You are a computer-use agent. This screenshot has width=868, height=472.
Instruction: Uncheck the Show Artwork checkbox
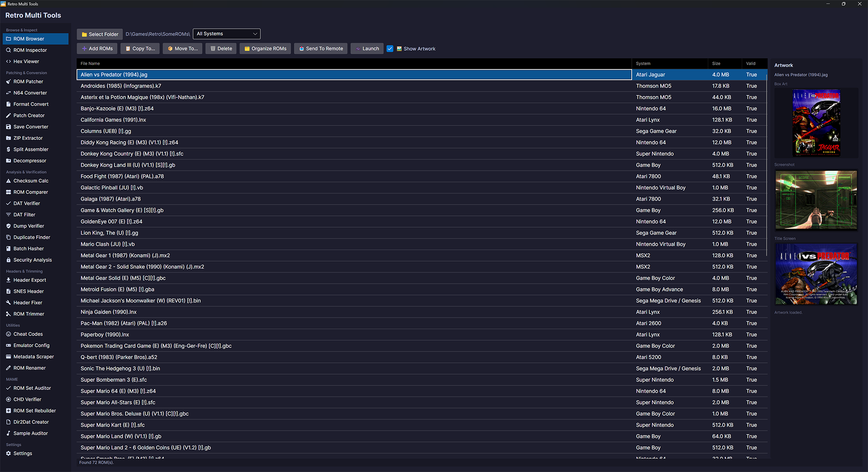coord(390,49)
